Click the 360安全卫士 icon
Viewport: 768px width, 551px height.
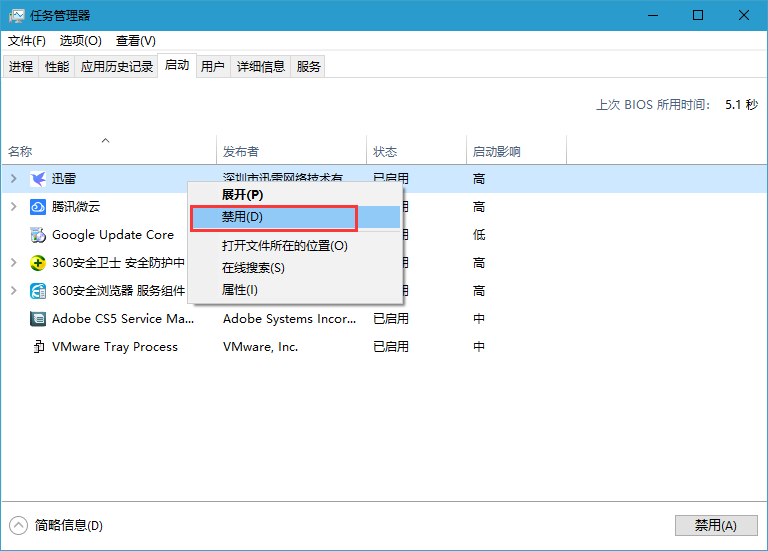38,263
